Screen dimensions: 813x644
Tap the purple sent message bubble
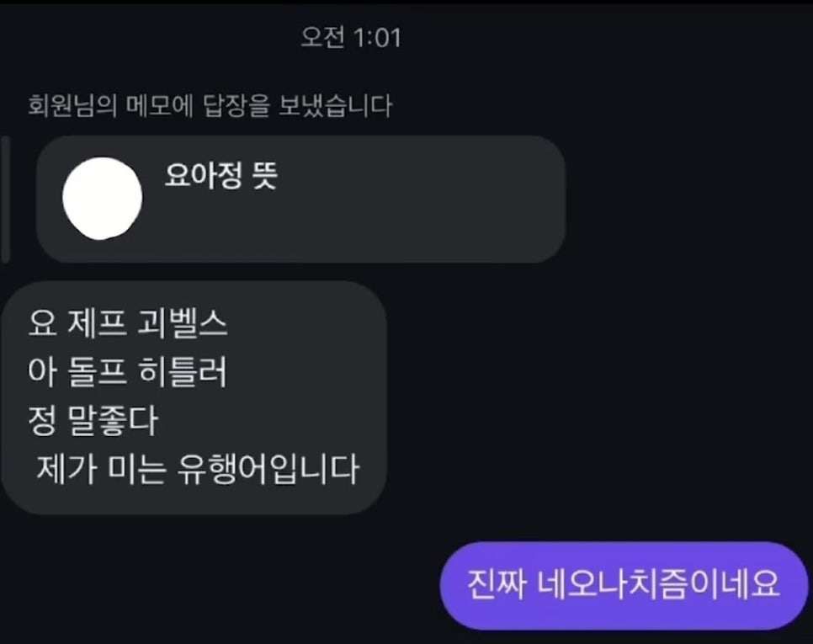pos(624,586)
